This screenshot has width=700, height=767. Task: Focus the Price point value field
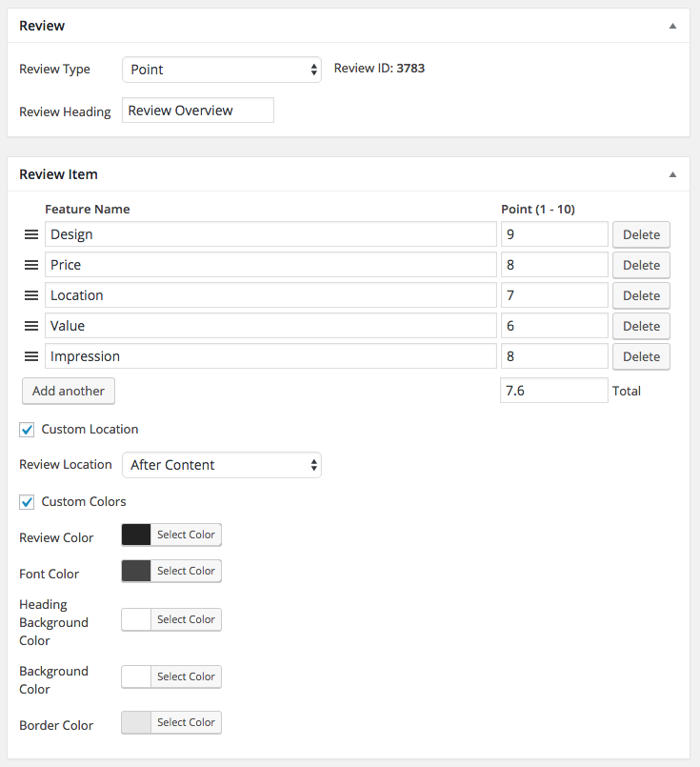pos(554,265)
